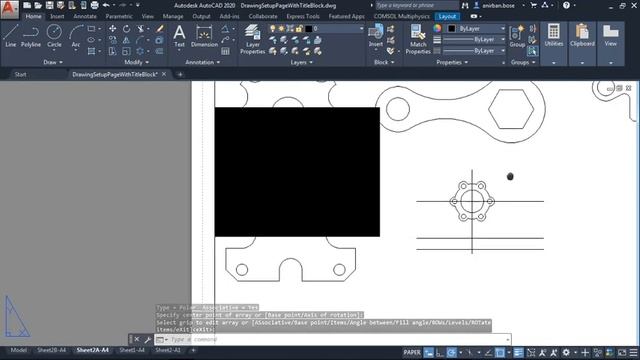Click the Insert block icon
The width and height of the screenshot is (640, 360).
[x=376, y=35]
